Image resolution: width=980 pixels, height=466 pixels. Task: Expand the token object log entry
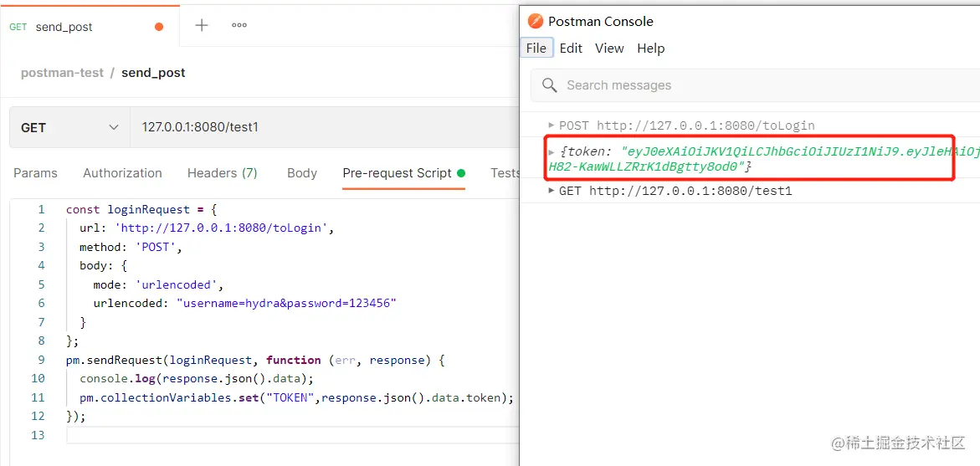coord(552,151)
